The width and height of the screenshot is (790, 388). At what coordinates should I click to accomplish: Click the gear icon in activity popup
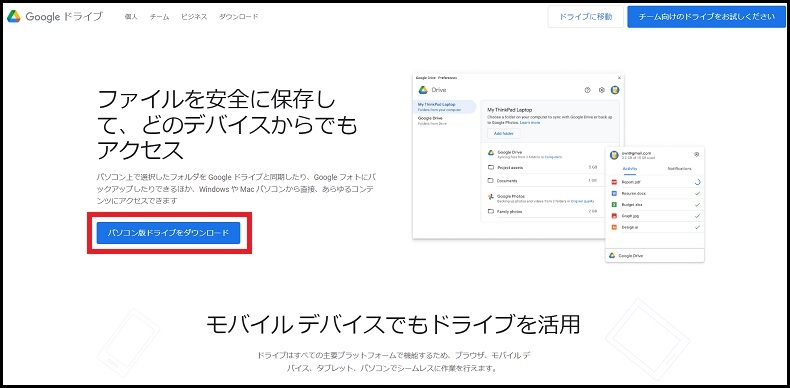click(696, 154)
